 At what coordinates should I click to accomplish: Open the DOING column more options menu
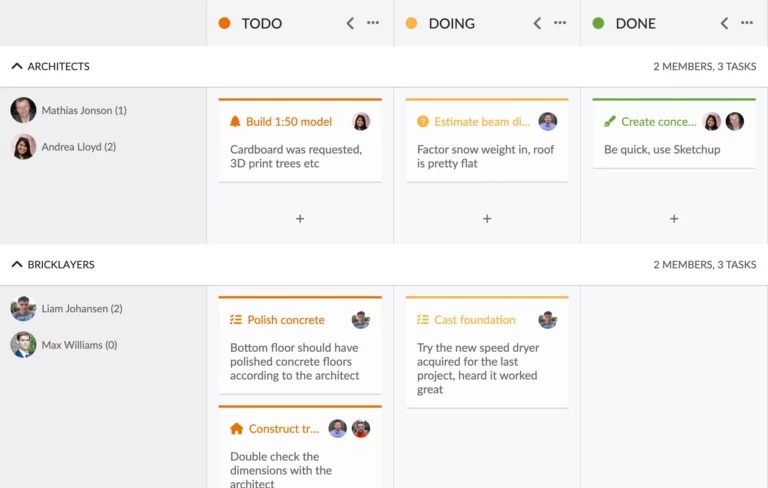(x=560, y=23)
